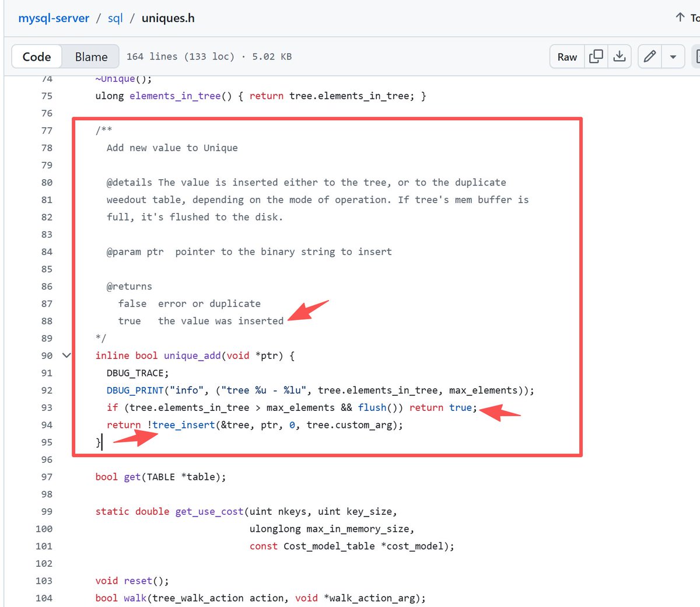Image resolution: width=700 pixels, height=607 pixels.
Task: Click the uniques.h file name
Action: click(168, 18)
